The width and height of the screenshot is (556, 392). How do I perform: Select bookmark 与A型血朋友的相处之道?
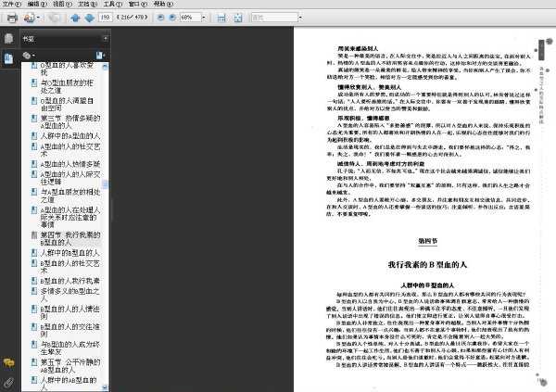point(70,196)
